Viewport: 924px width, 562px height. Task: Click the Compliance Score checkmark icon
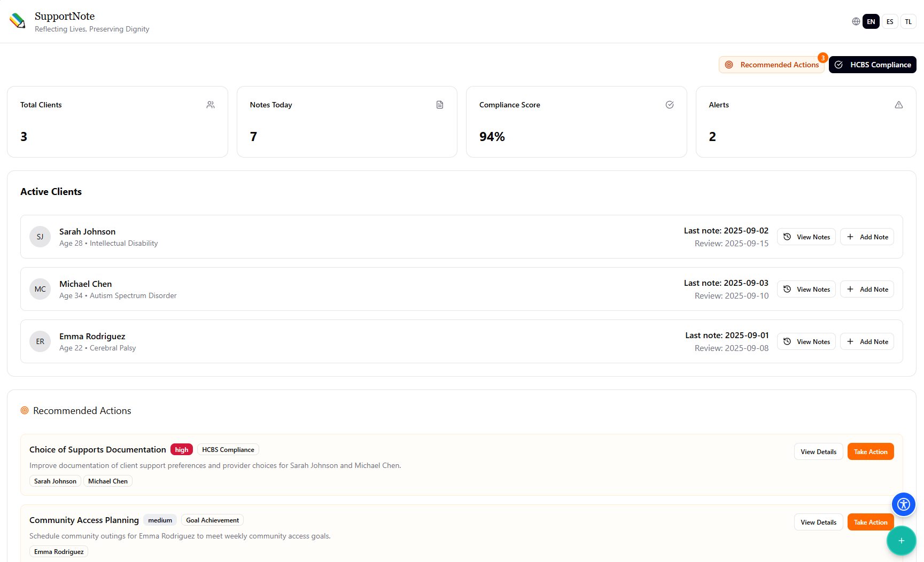[x=670, y=105]
